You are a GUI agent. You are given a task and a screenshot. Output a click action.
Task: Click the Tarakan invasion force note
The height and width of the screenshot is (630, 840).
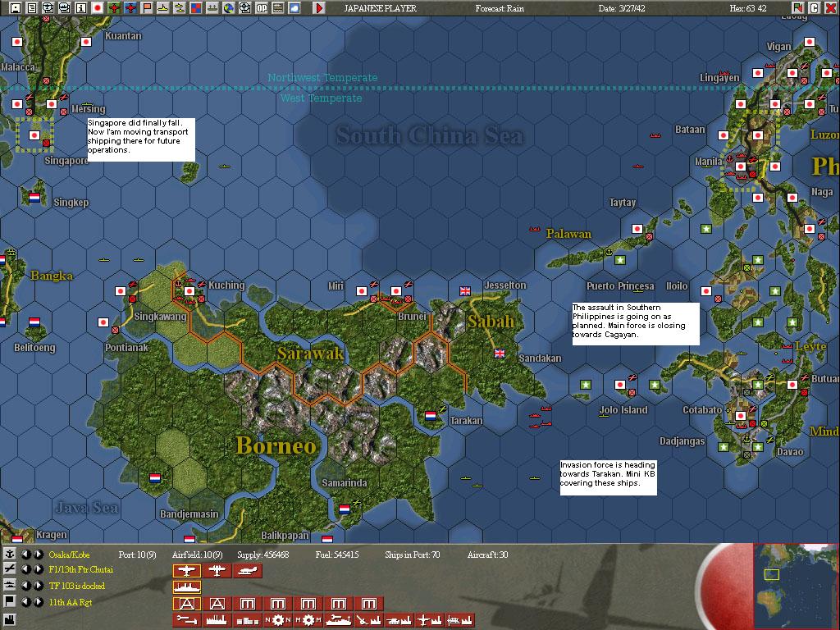608,477
